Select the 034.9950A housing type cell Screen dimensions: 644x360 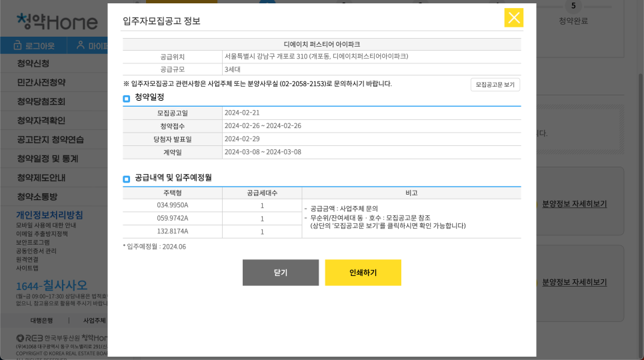point(173,205)
